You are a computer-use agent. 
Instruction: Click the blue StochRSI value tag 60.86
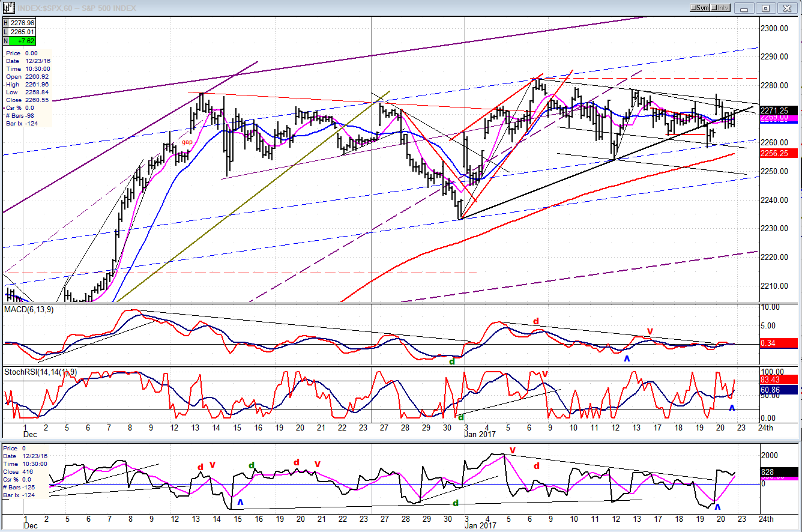coord(781,390)
